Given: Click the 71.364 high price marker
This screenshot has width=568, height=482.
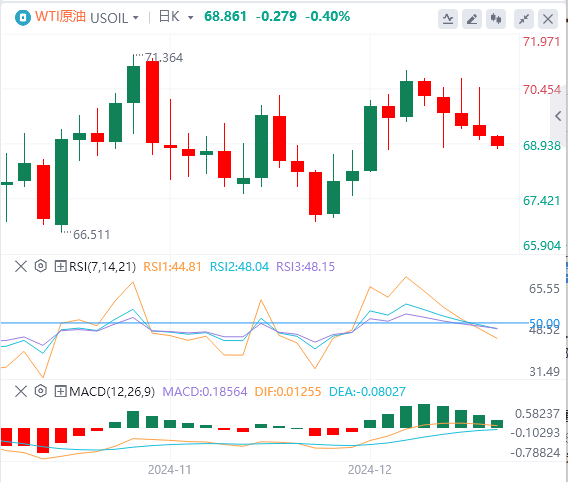Looking at the screenshot, I should [x=164, y=58].
